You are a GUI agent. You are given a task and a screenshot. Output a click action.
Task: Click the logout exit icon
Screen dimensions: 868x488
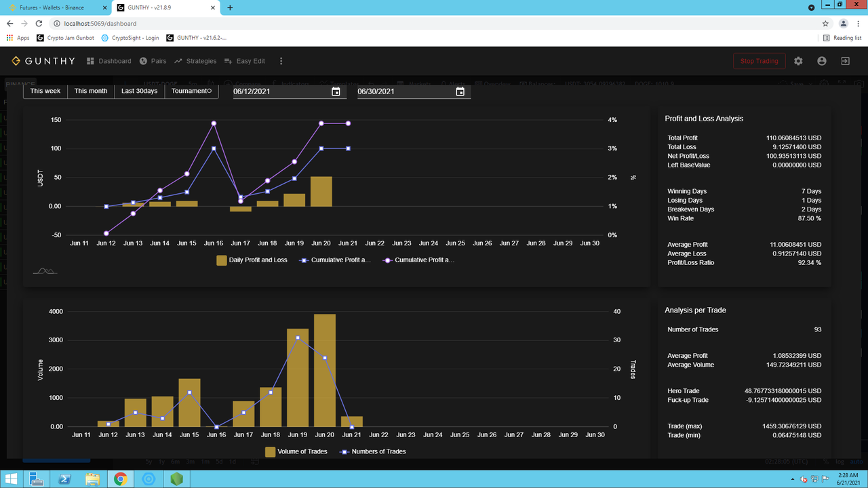click(x=845, y=61)
